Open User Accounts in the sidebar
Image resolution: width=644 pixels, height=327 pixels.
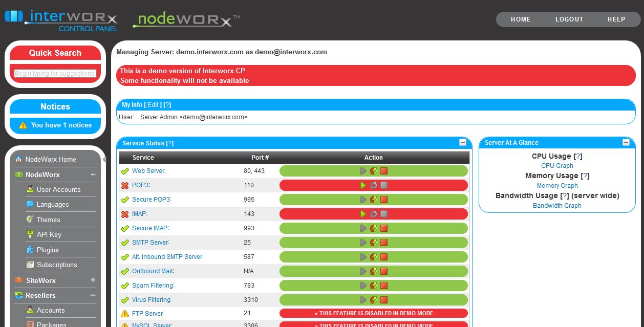(58, 189)
